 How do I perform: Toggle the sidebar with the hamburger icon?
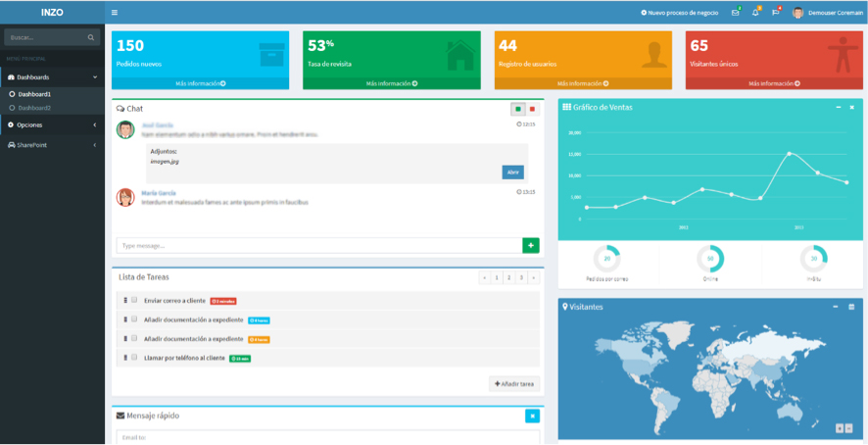click(x=115, y=12)
